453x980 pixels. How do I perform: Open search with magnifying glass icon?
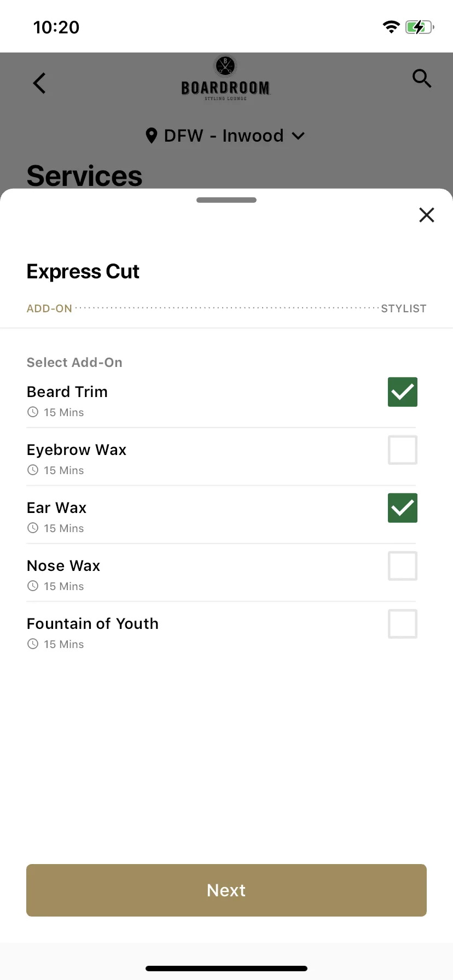point(422,78)
